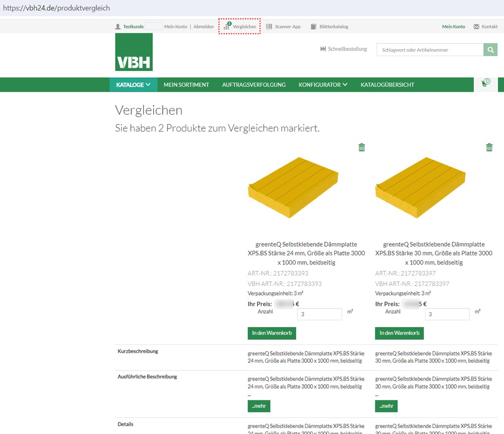
Task: Click the green search magnifier button
Action: (x=490, y=50)
